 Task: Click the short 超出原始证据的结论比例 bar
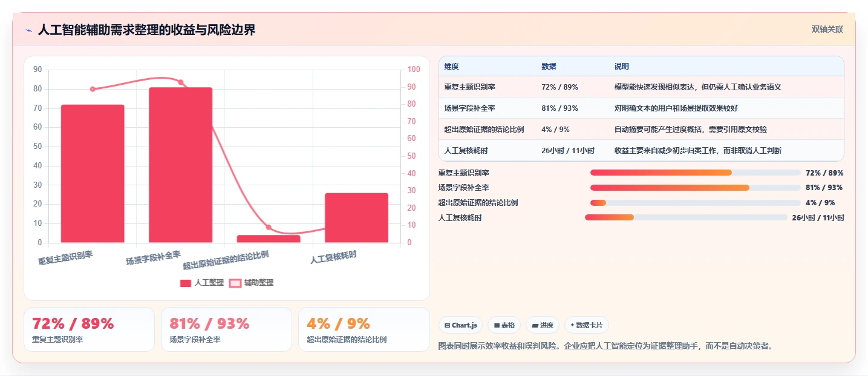(x=269, y=239)
